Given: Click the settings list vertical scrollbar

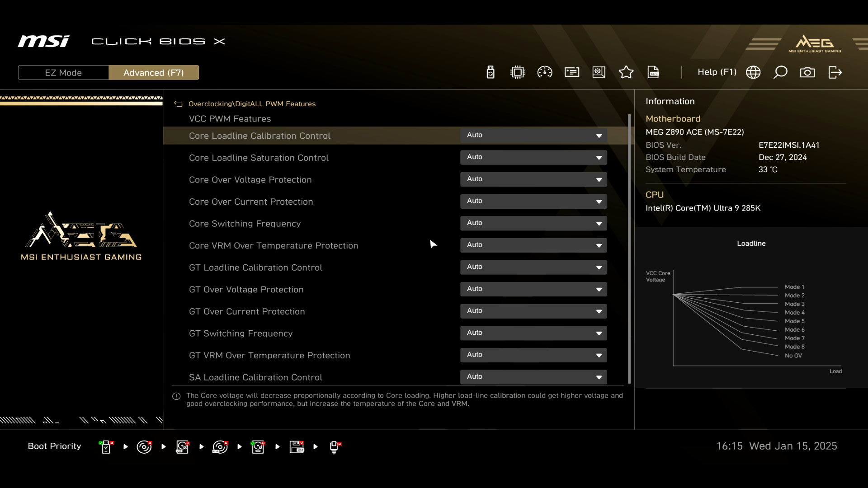Looking at the screenshot, I should [629, 249].
